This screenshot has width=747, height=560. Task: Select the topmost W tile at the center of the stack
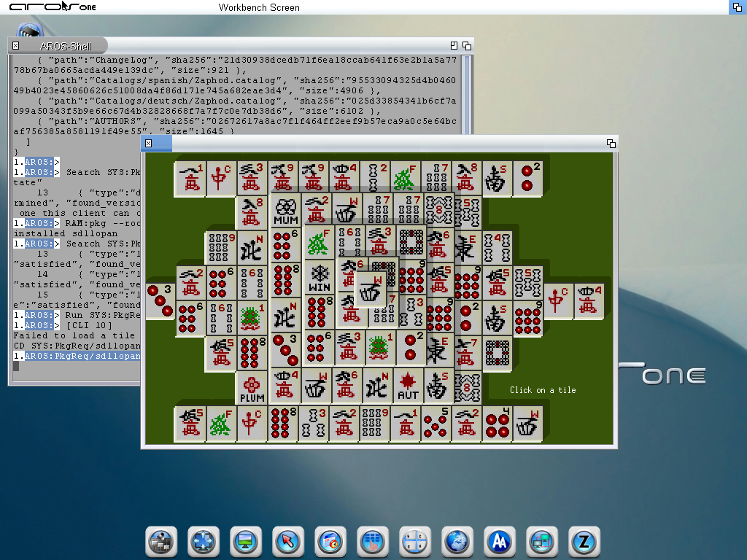(x=370, y=289)
